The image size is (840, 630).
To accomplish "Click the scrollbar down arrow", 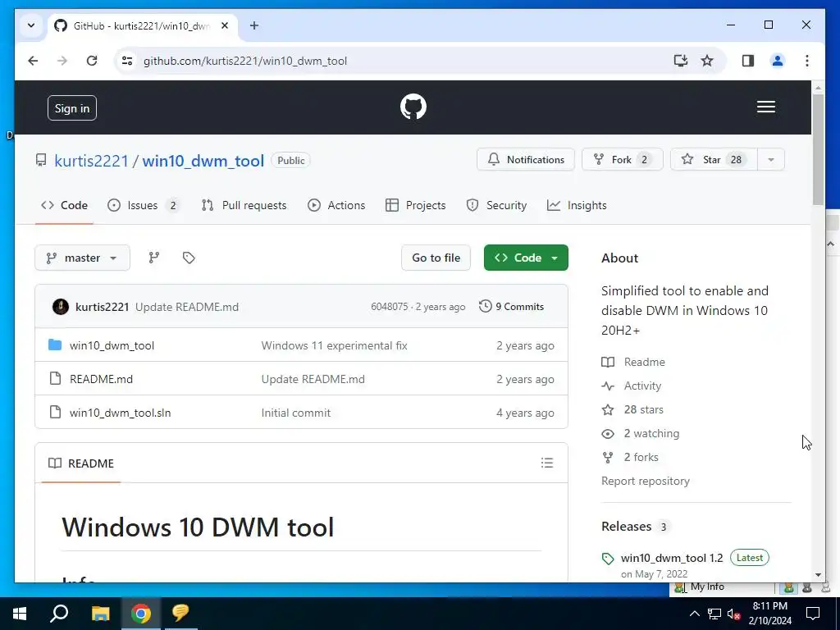I will click(x=818, y=575).
